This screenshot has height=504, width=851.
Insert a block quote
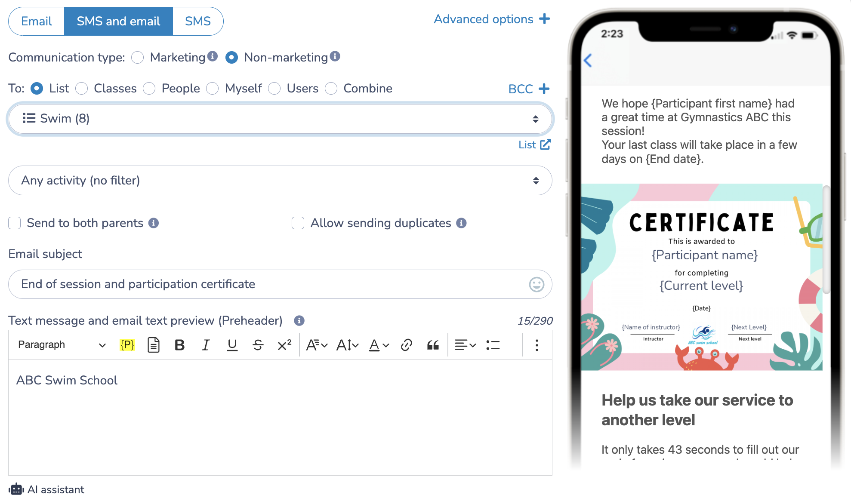pyautogui.click(x=433, y=345)
